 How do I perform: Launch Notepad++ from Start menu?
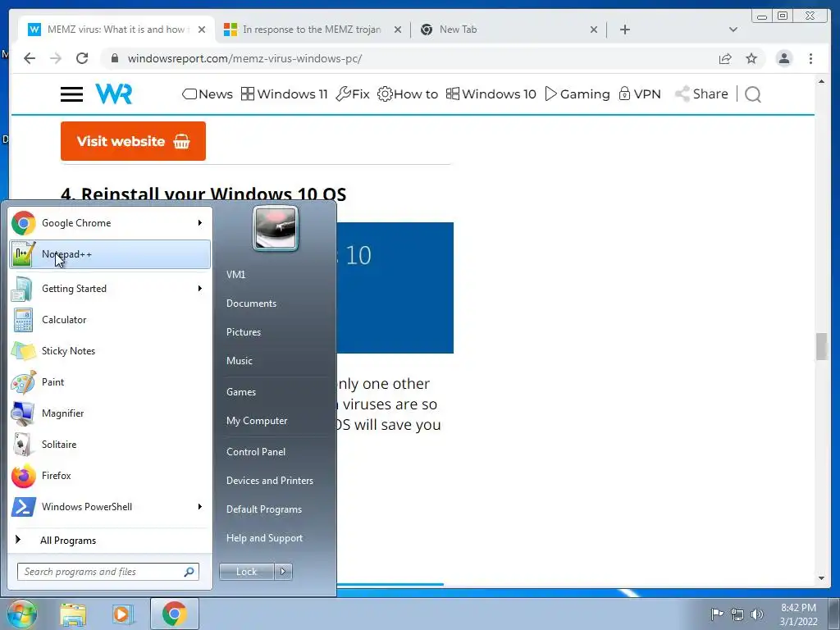pos(110,254)
